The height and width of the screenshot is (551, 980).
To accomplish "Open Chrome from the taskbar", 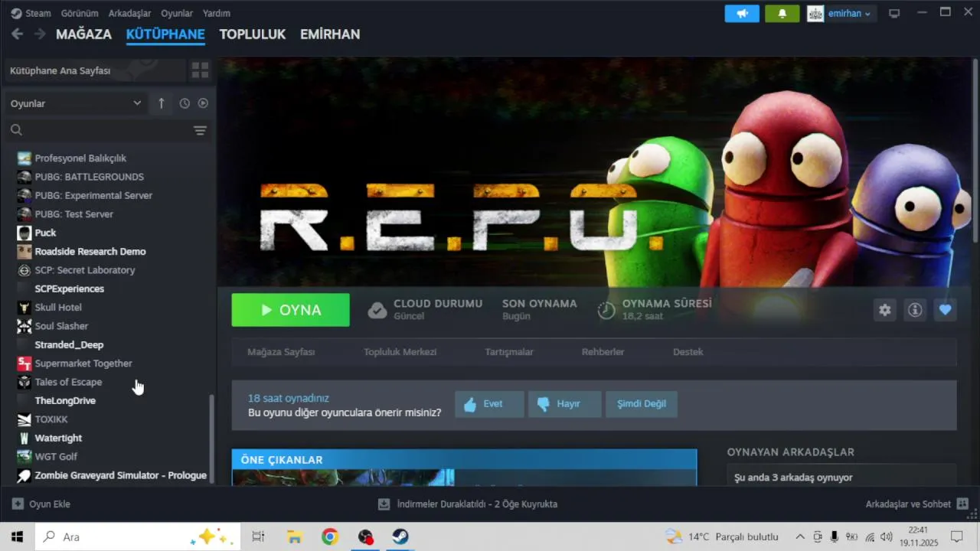I will pos(330,536).
